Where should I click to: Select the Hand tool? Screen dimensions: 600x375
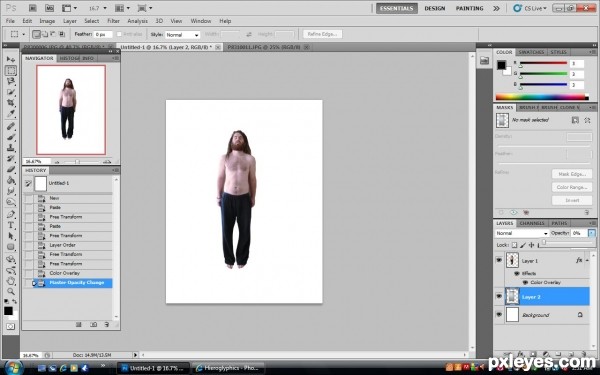tap(11, 281)
